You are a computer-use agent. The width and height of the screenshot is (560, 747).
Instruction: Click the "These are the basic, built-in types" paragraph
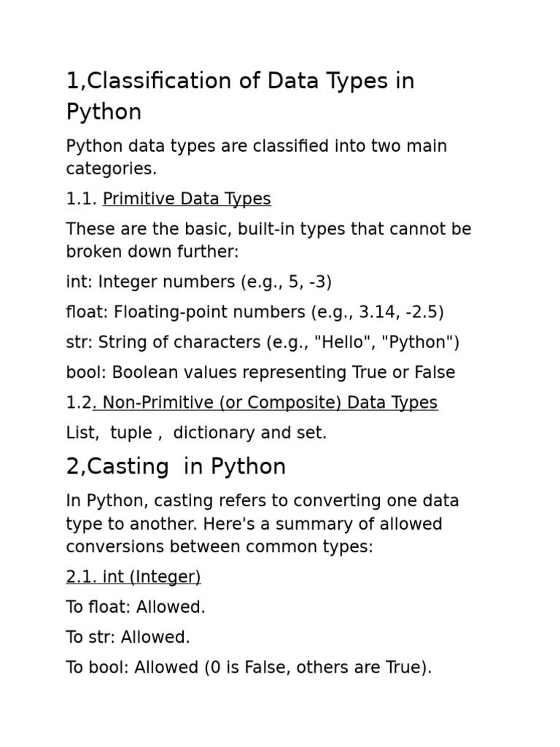[x=268, y=241]
